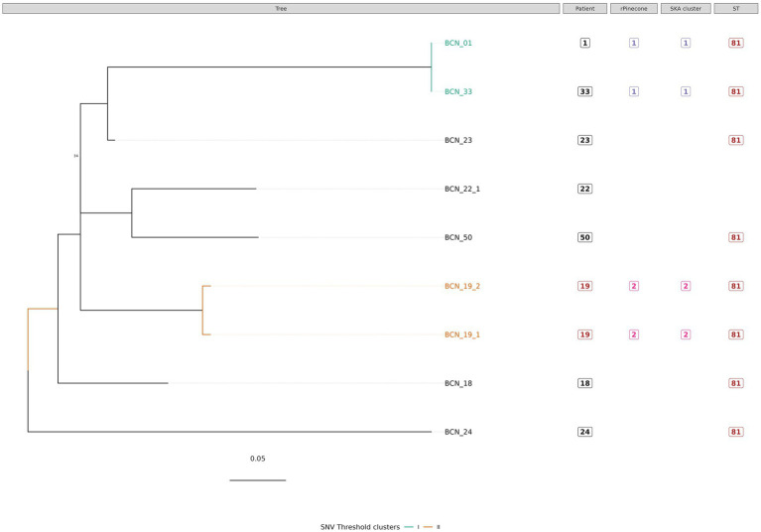Select the orange BCN_19_2 label
Screen dimensions: 761x532
[x=462, y=286]
